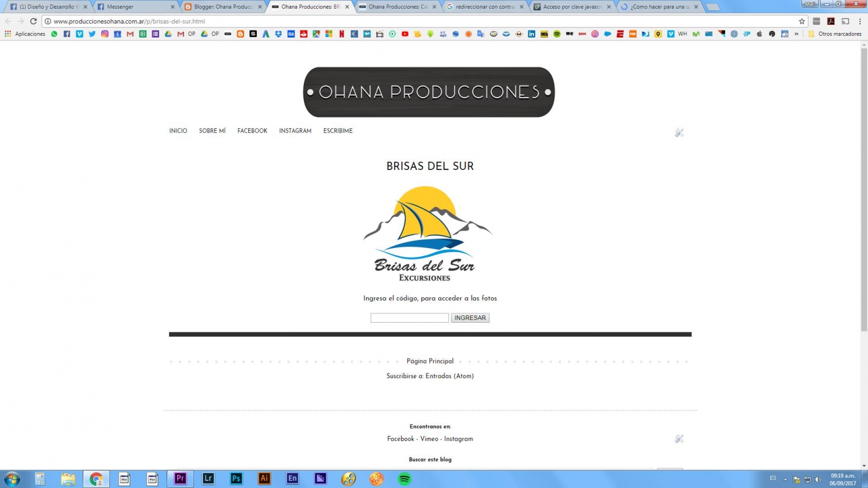Click the ES language indicator in tray

coord(773,479)
